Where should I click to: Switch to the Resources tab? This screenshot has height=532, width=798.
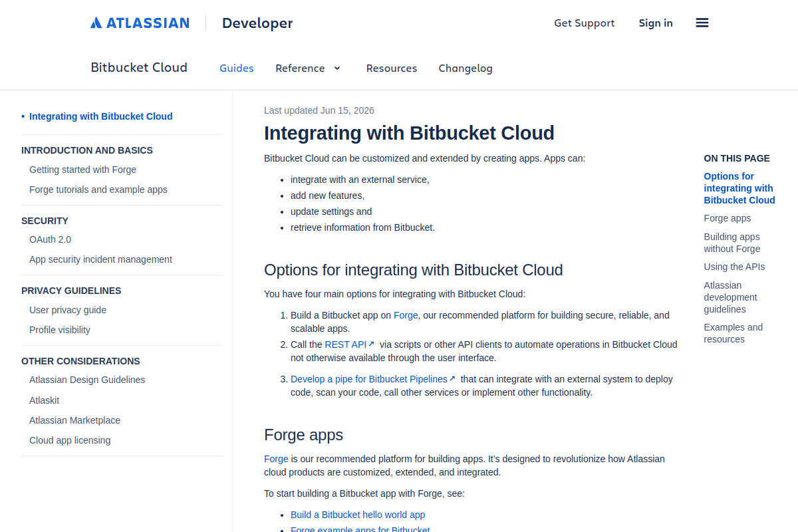pos(392,68)
